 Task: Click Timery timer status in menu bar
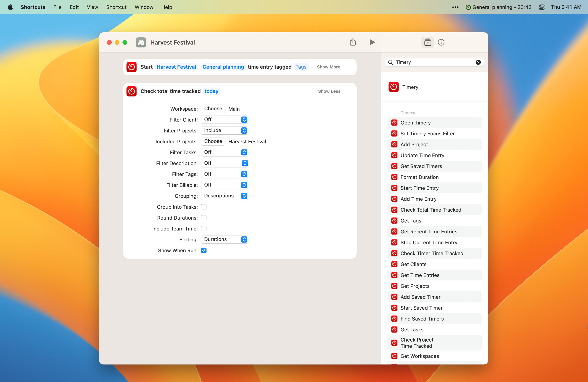498,7
